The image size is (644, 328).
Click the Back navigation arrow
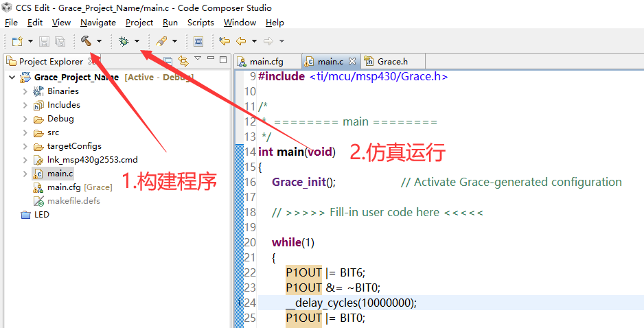(241, 41)
